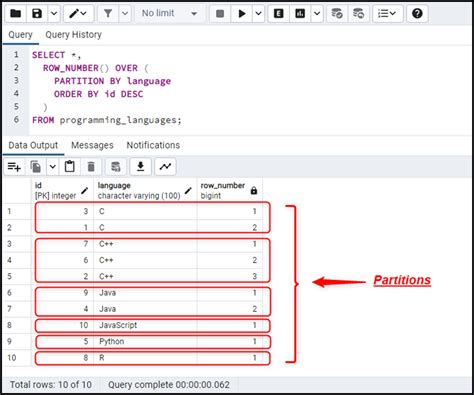This screenshot has height=395, width=474.
Task: Click the Python language cell
Action: click(x=145, y=341)
